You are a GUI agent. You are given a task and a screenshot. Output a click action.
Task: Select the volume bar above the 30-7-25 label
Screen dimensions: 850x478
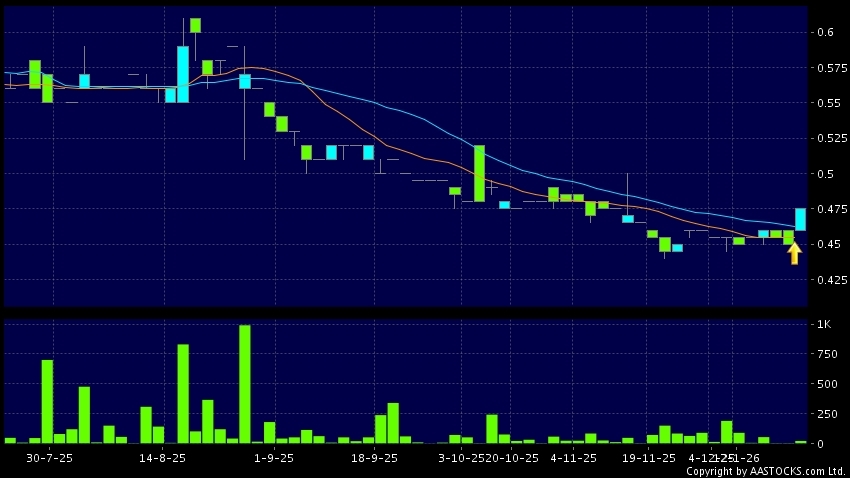[x=47, y=401]
